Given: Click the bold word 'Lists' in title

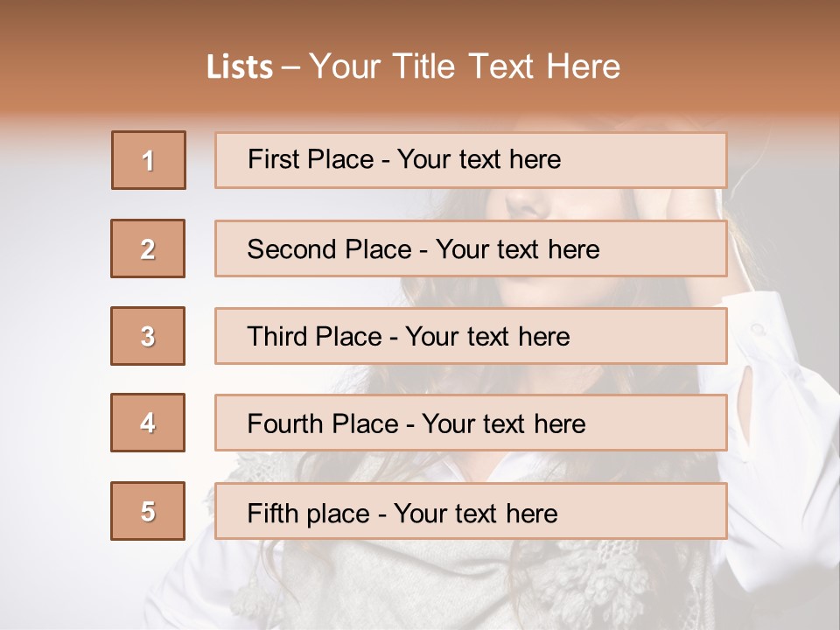Looking at the screenshot, I should 240,67.
